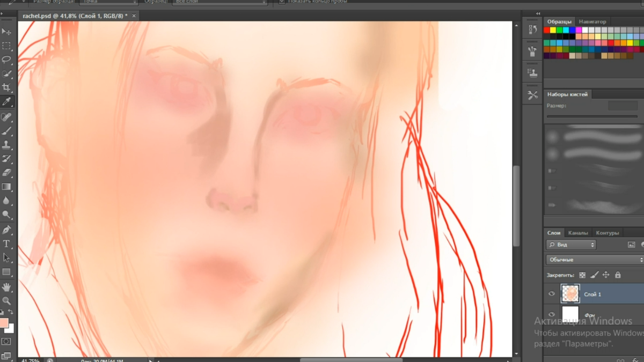Click the brush Размер value field
The height and width of the screenshot is (362, 644).
(x=623, y=106)
